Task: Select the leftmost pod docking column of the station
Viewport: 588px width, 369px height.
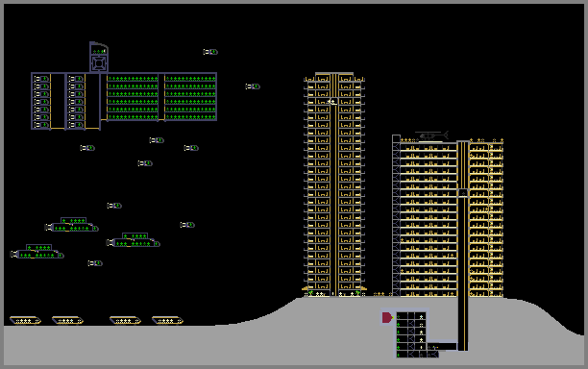Action: tap(41, 101)
